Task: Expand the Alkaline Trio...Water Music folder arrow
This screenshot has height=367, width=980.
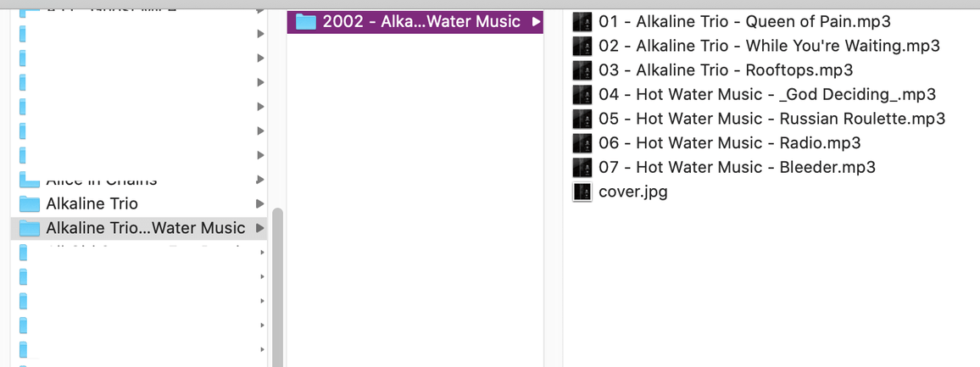Action: 259,228
